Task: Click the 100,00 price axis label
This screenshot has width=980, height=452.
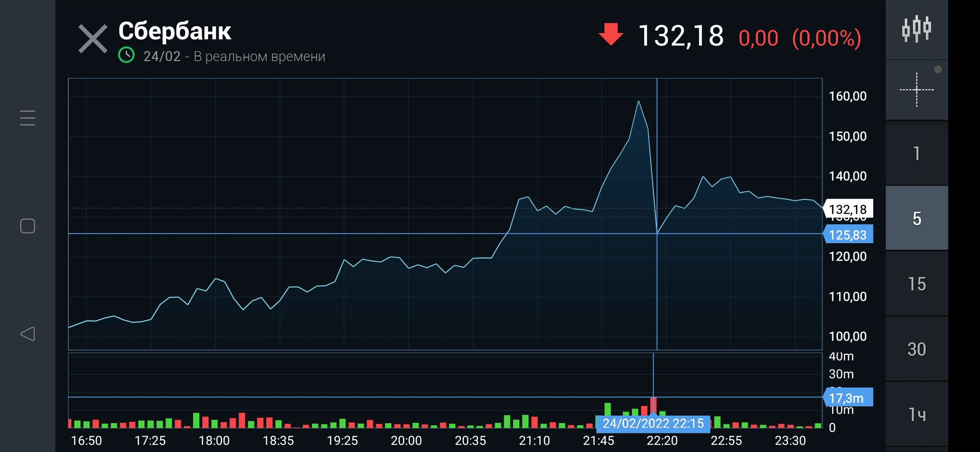Action: [x=847, y=336]
